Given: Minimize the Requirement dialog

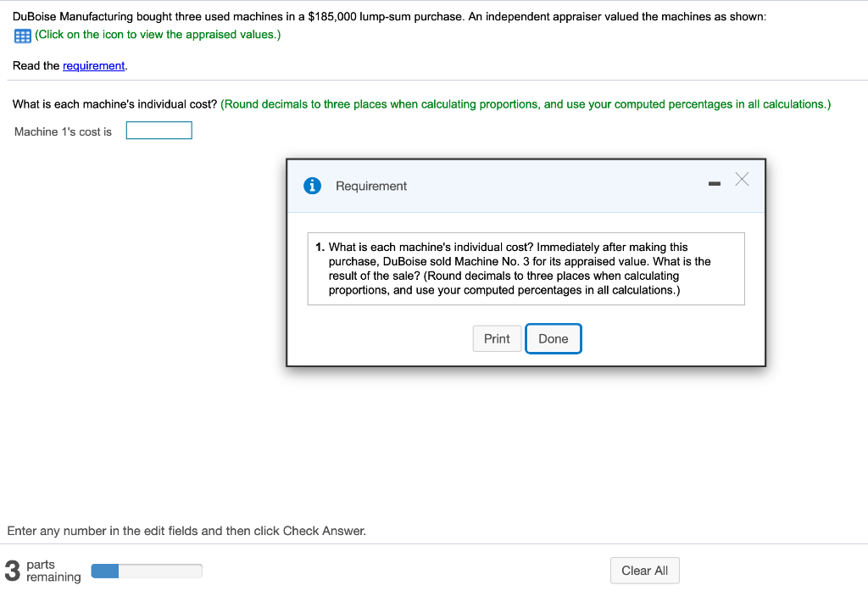Looking at the screenshot, I should [714, 183].
